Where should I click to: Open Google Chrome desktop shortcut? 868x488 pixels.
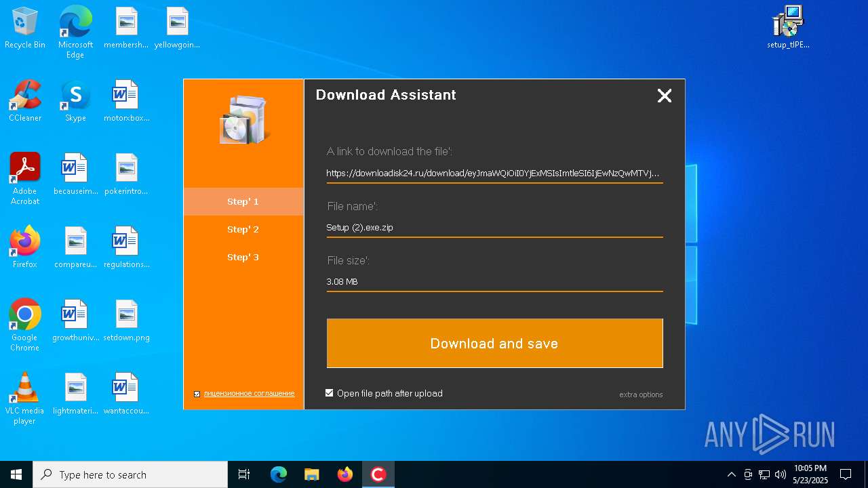(x=25, y=325)
